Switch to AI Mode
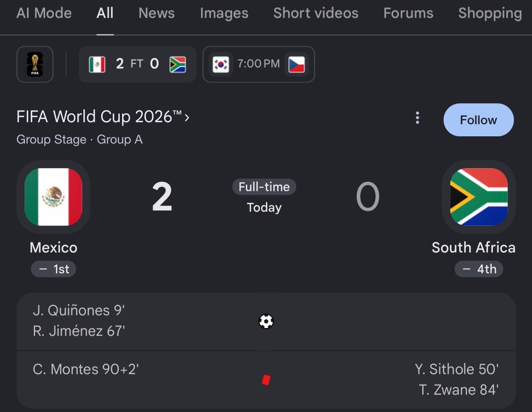 (x=44, y=13)
